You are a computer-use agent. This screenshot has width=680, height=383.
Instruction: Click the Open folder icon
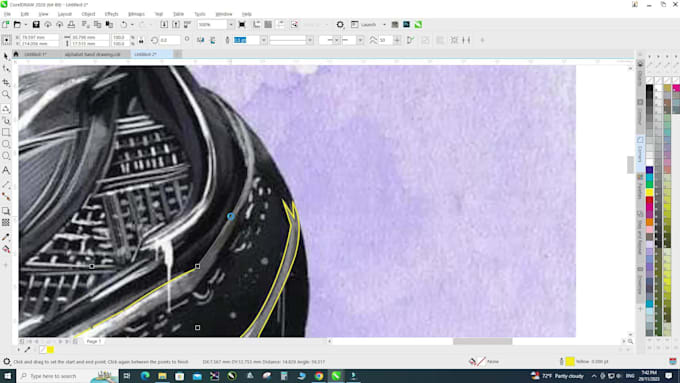(x=17, y=25)
